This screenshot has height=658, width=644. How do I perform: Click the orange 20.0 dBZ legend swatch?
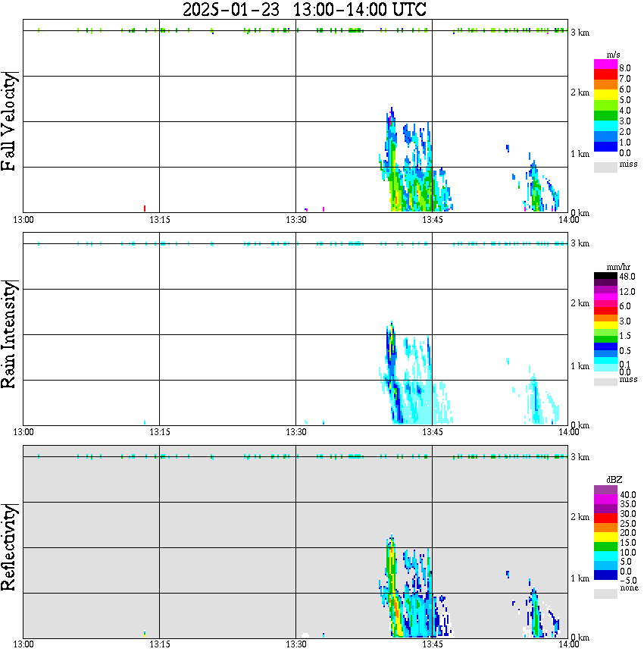point(605,528)
